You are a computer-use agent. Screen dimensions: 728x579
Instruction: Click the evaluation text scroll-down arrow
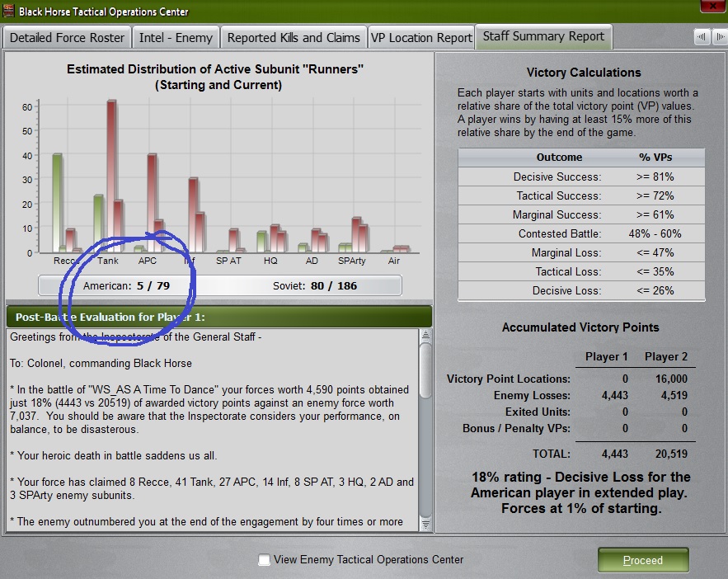pos(425,525)
